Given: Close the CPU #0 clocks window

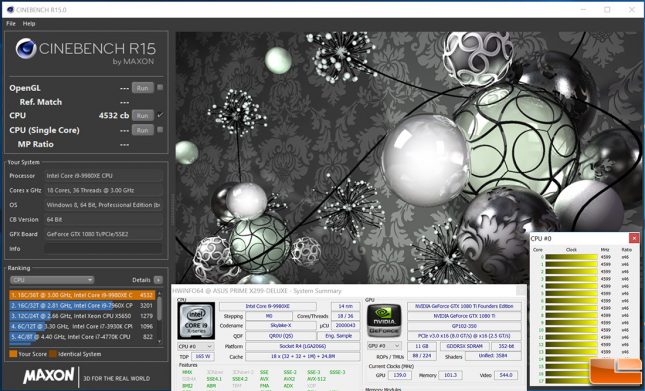Looking at the screenshot, I should pos(634,238).
